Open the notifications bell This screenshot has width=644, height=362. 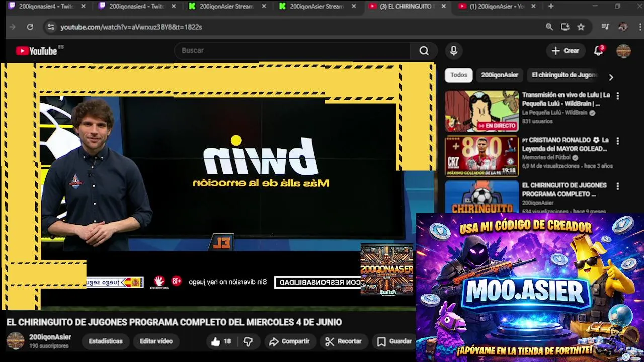(x=598, y=50)
